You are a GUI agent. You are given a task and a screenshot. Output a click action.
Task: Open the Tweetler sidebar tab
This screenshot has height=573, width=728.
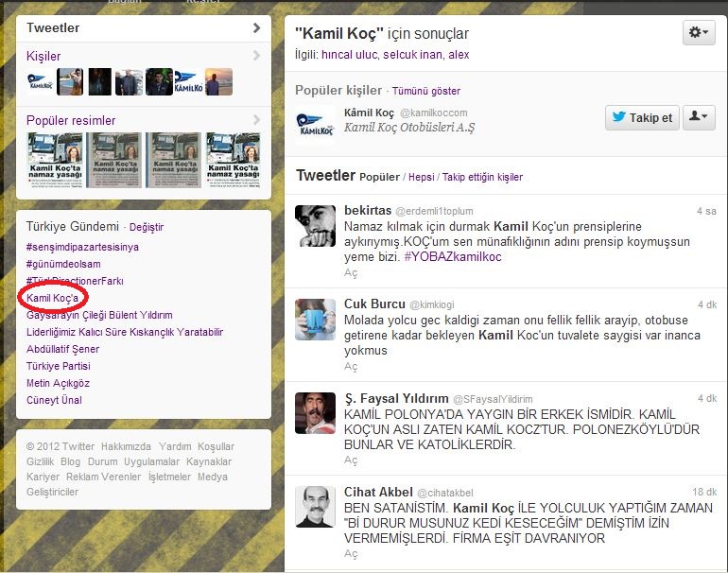[x=53, y=27]
